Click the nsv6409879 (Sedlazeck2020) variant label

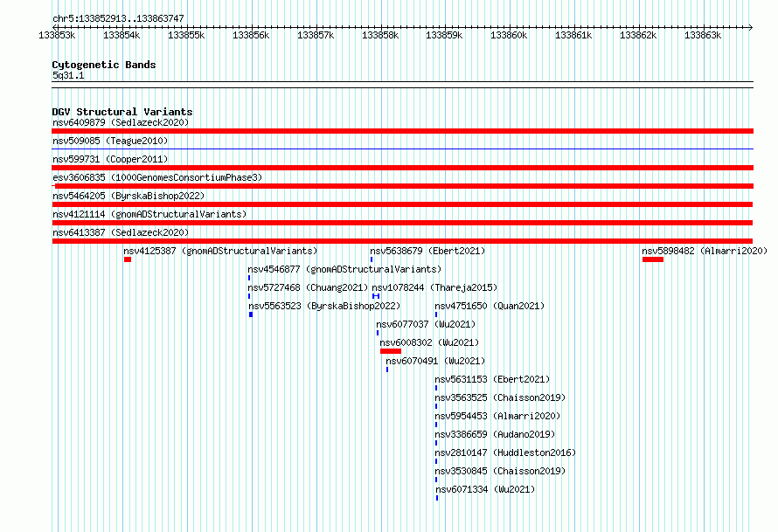pyautogui.click(x=121, y=122)
